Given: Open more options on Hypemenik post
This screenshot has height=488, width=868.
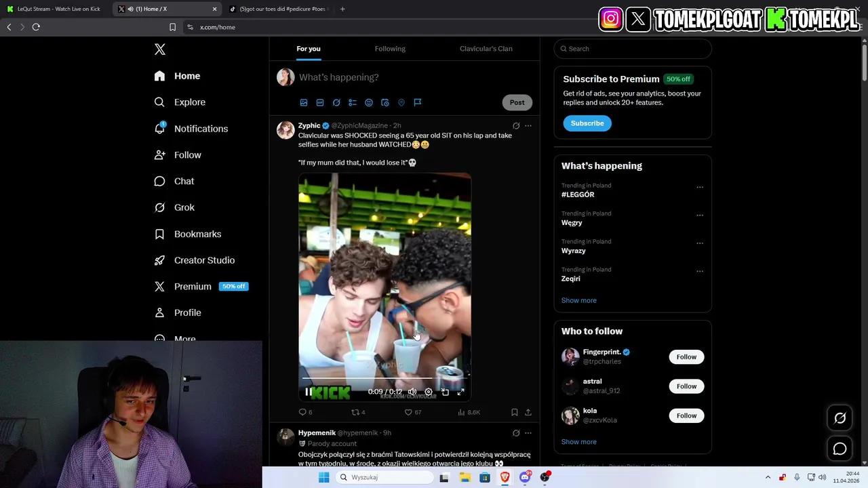Looking at the screenshot, I should (528, 433).
